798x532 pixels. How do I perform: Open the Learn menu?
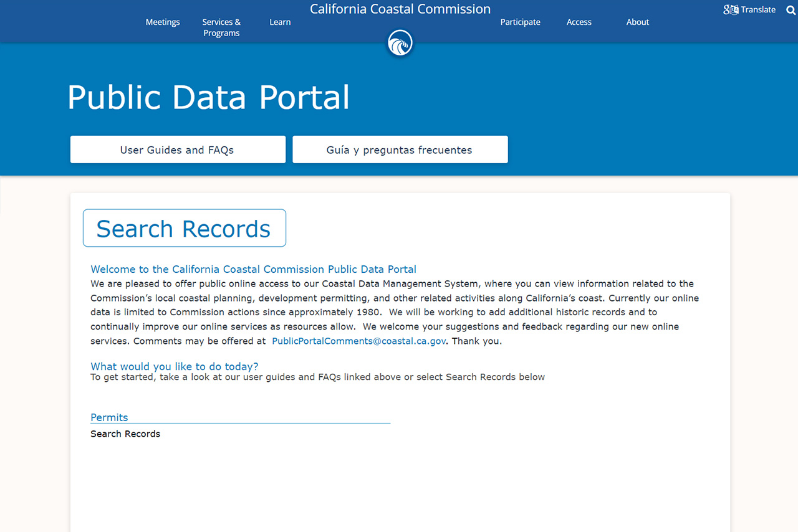pyautogui.click(x=280, y=22)
